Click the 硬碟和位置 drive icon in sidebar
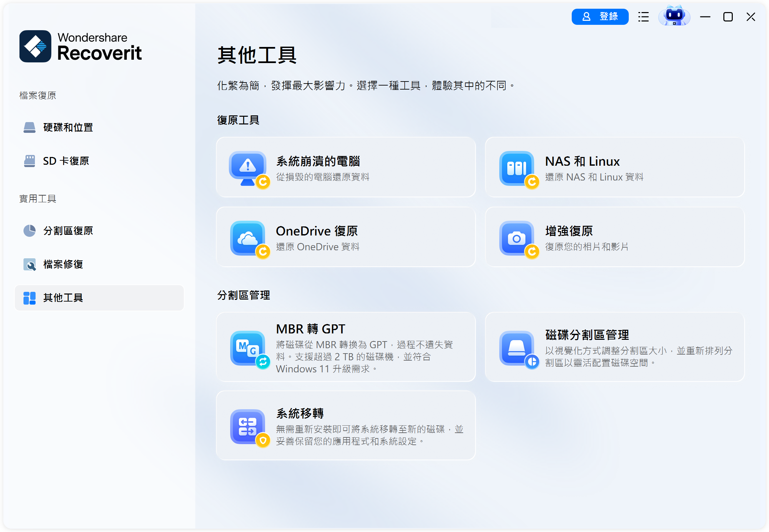This screenshot has width=769, height=532. (30, 127)
